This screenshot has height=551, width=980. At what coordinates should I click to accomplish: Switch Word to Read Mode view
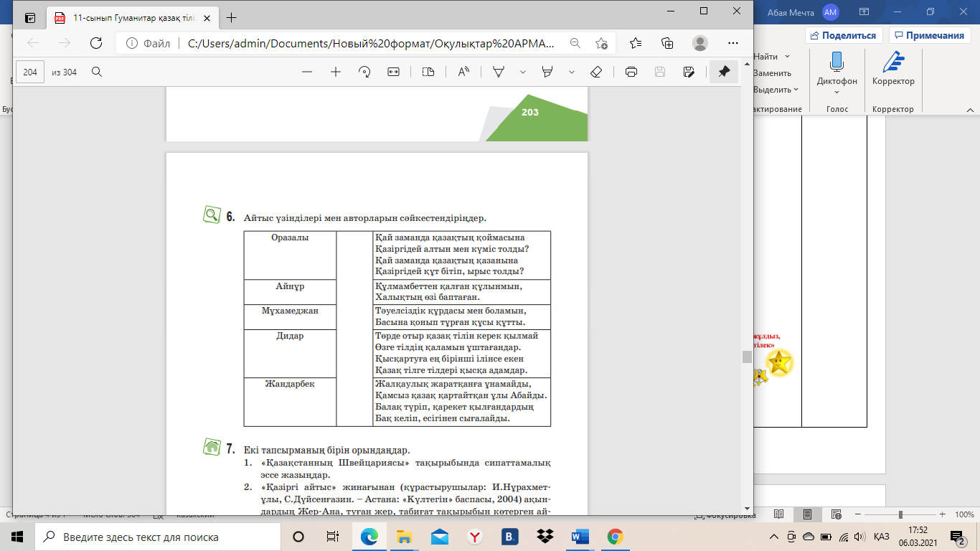coord(779,515)
